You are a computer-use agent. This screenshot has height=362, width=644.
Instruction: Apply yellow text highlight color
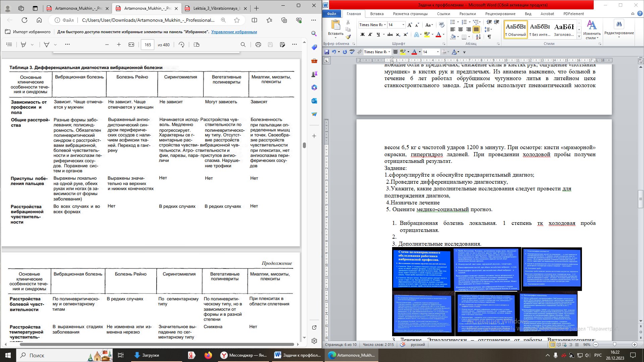[427, 35]
